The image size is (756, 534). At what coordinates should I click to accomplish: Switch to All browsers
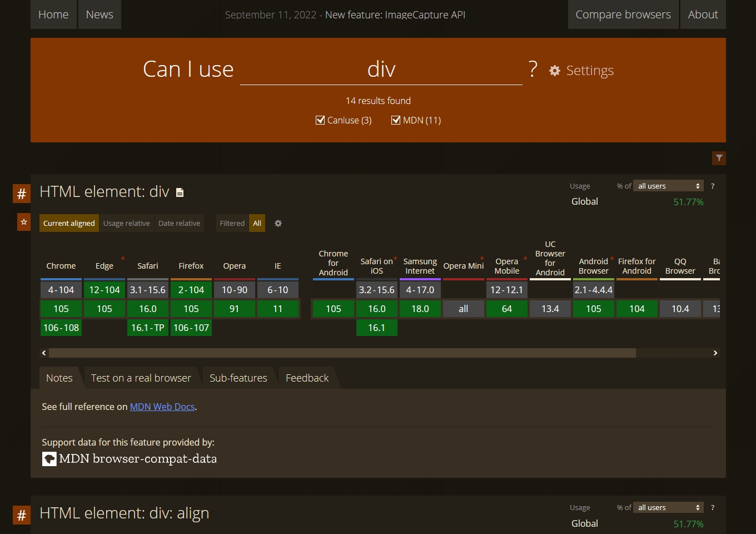pos(257,223)
